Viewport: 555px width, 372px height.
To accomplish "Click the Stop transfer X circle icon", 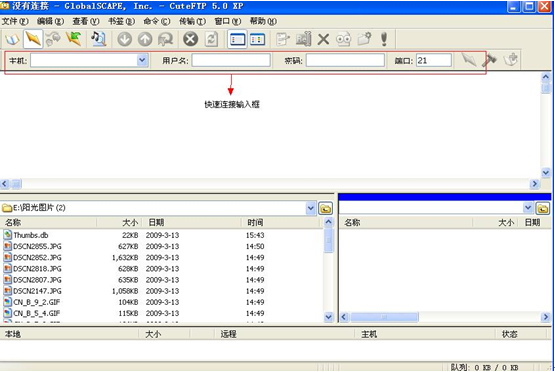I will pyautogui.click(x=190, y=39).
